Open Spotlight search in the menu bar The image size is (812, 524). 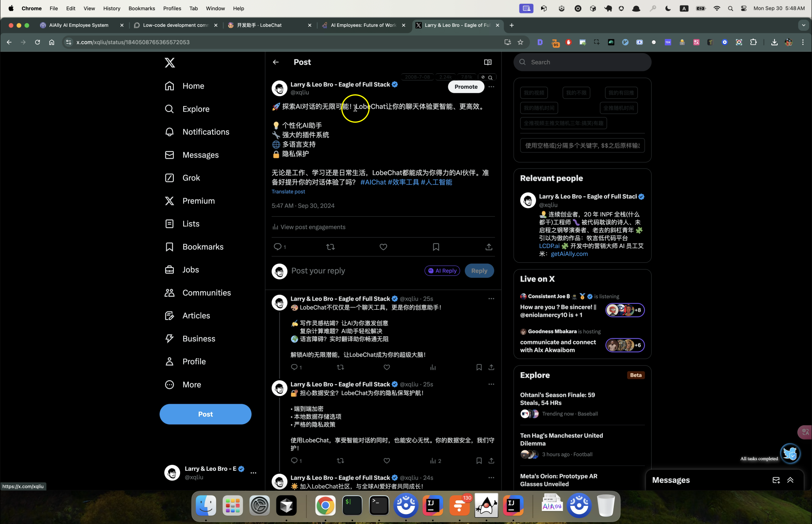tap(730, 8)
